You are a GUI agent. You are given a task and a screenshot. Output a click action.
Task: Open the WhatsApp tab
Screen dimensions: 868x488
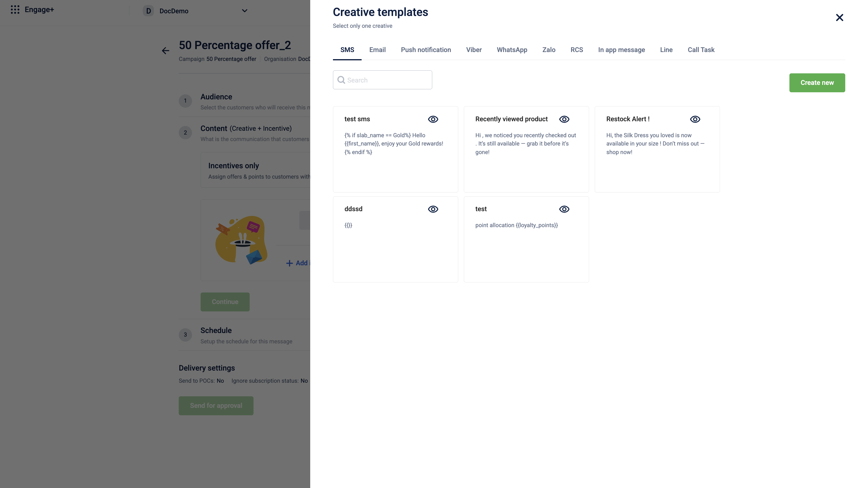tap(511, 50)
